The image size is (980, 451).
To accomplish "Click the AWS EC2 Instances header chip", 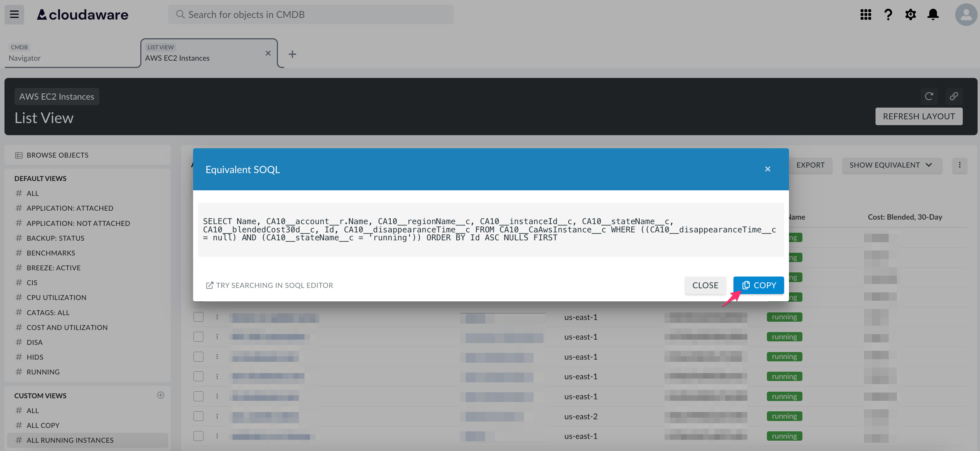I will coord(57,97).
